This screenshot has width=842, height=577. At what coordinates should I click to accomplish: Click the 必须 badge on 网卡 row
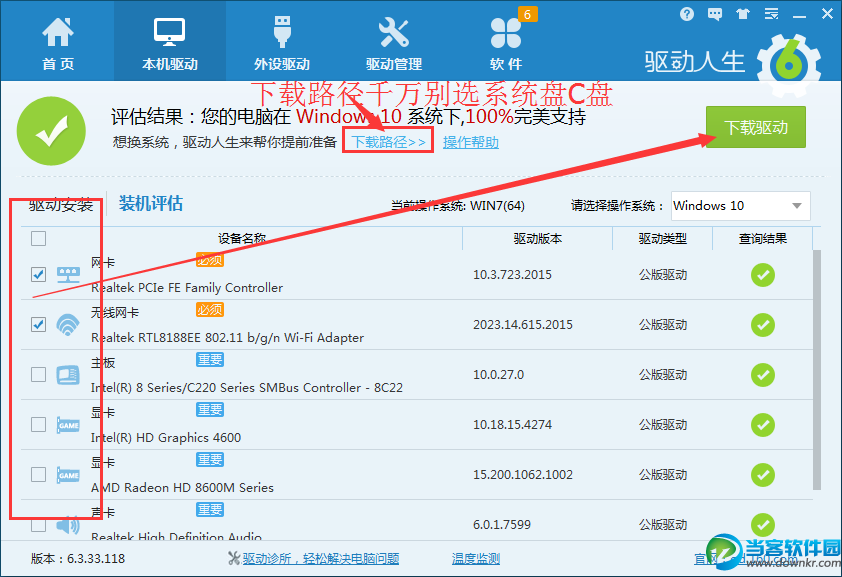click(x=210, y=260)
